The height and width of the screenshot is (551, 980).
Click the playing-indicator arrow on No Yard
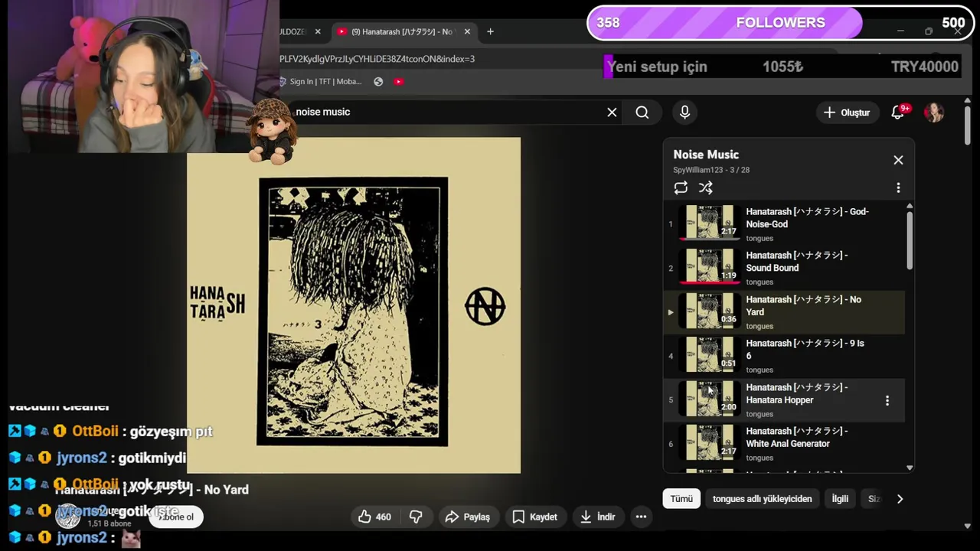tap(671, 312)
